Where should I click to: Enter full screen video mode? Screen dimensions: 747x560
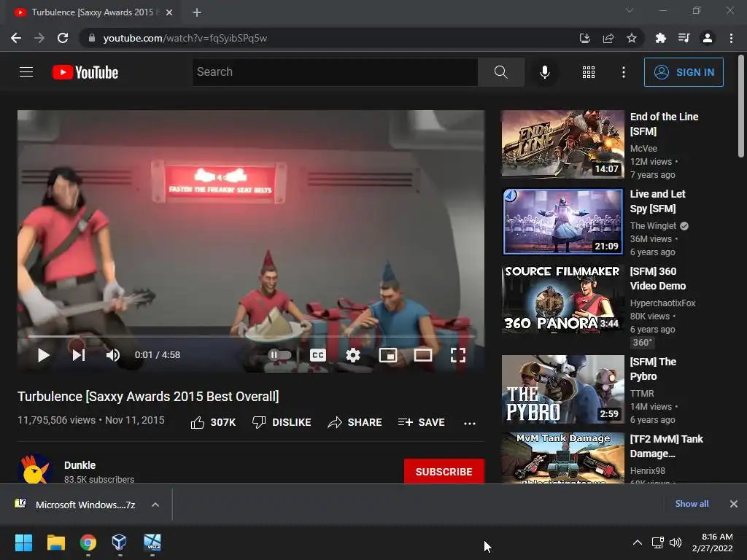pyautogui.click(x=458, y=355)
